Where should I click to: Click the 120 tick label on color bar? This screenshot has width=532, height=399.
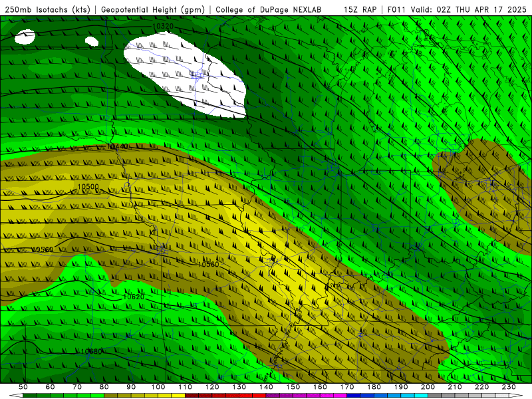(212, 387)
